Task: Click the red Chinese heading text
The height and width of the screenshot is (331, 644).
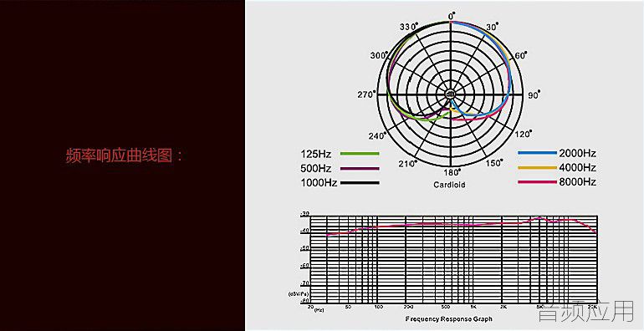Action: [x=124, y=156]
